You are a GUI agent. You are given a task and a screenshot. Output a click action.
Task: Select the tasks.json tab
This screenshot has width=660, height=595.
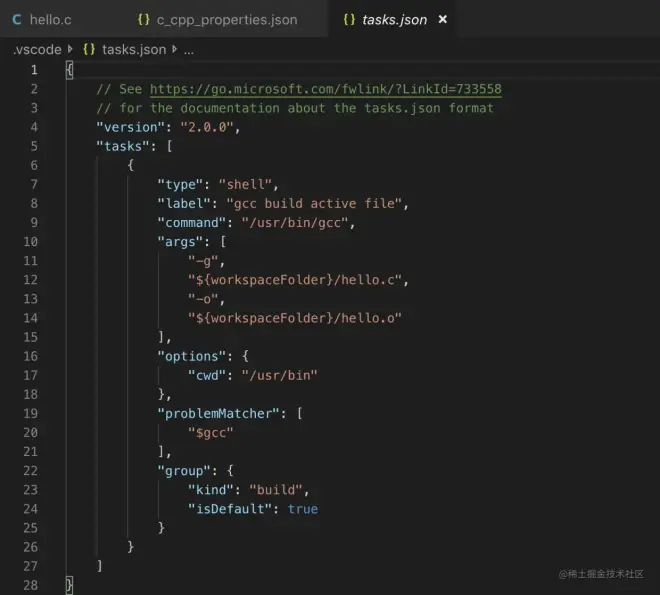tap(394, 19)
